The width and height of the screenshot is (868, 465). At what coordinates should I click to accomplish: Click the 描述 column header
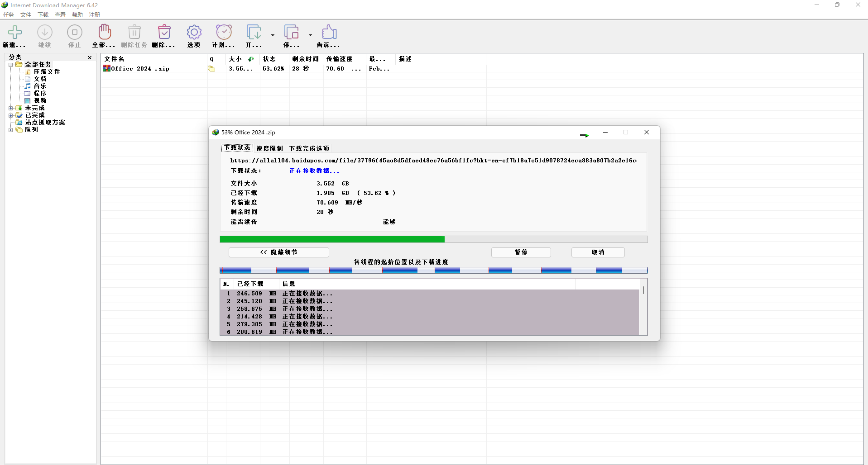[x=441, y=59]
